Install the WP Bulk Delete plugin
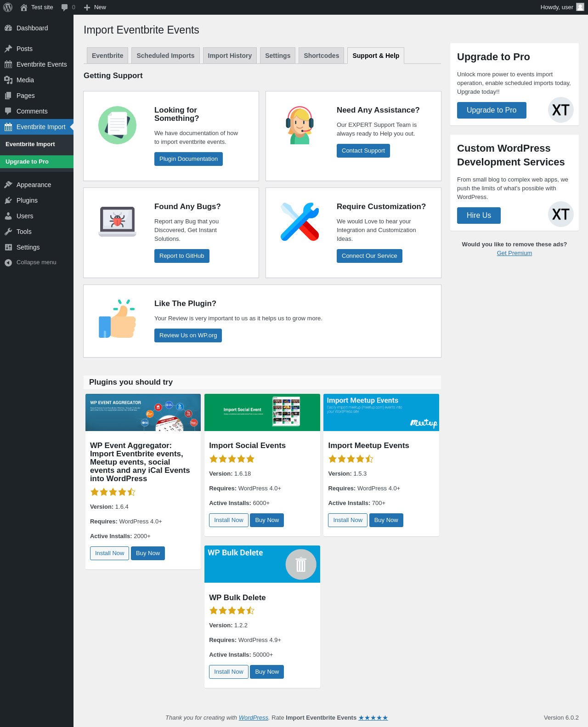This screenshot has height=727, width=588. click(x=229, y=672)
